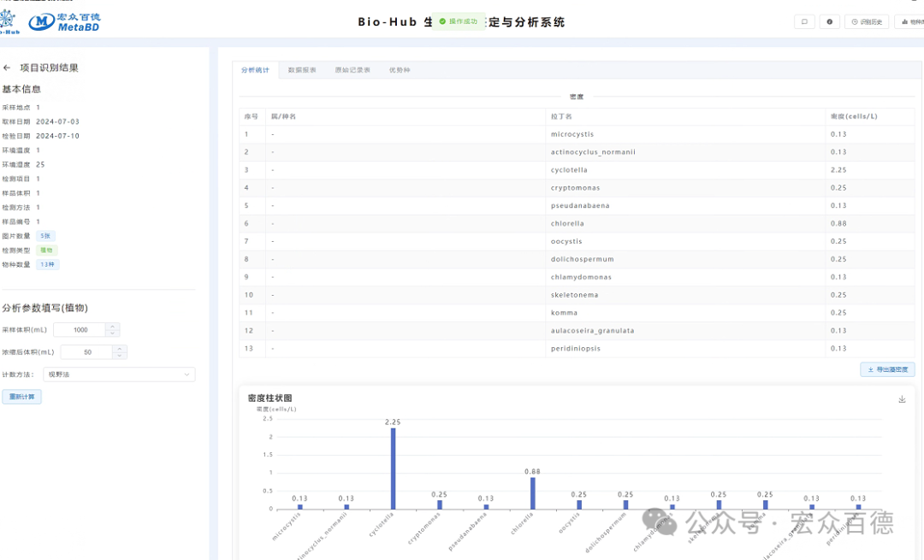Open the 原始记录表 tab
The image size is (924, 560).
(x=352, y=70)
